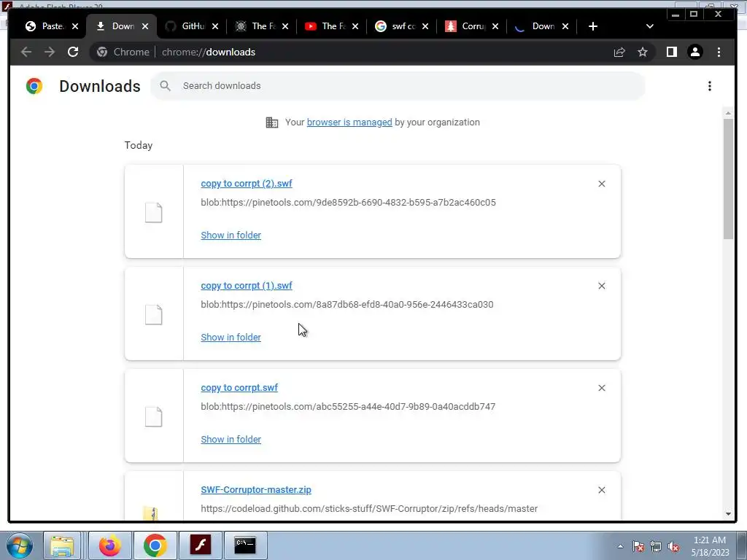The width and height of the screenshot is (747, 560).
Task: Click the file icon of copy to corrpt (1).swf
Action: (x=153, y=314)
